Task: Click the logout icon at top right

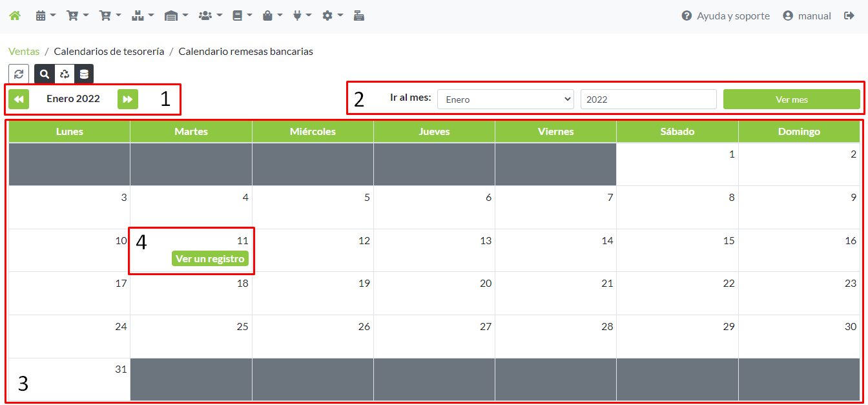Action: tap(849, 16)
